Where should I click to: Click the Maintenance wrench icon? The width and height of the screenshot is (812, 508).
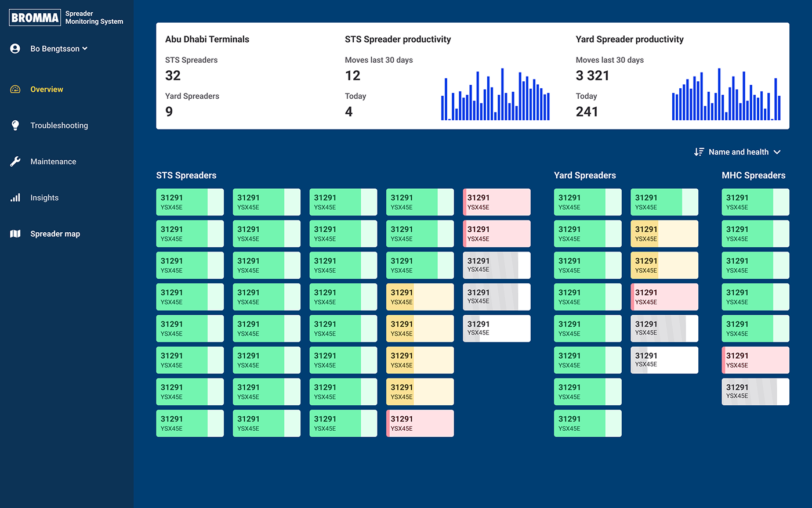click(x=15, y=161)
